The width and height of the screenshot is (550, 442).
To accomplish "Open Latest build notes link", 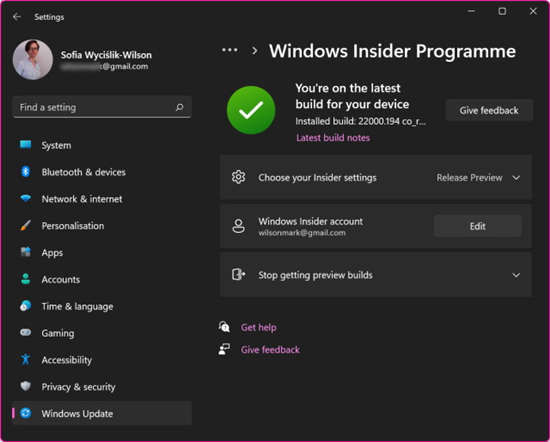I will point(333,138).
